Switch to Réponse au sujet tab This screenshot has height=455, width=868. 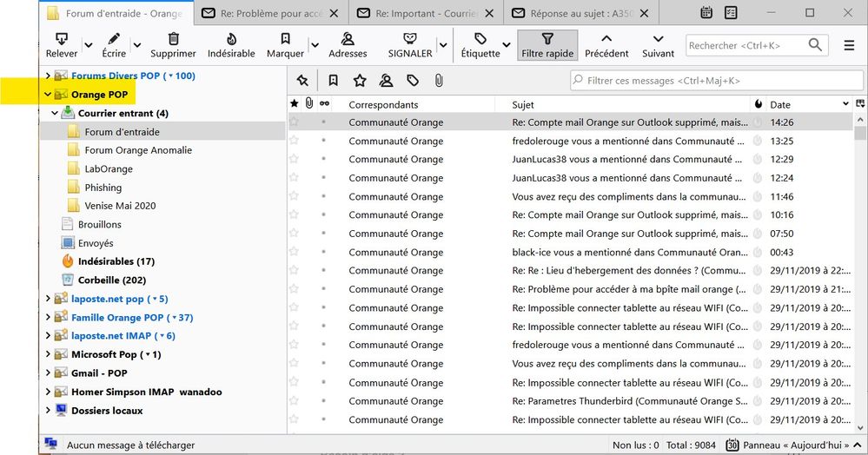[581, 13]
